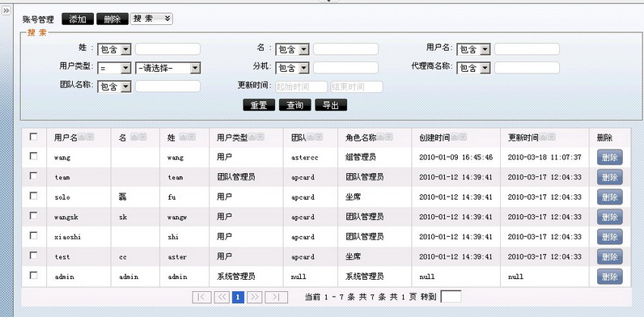
Task: Sort 姓 column descending
Action: pyautogui.click(x=192, y=137)
